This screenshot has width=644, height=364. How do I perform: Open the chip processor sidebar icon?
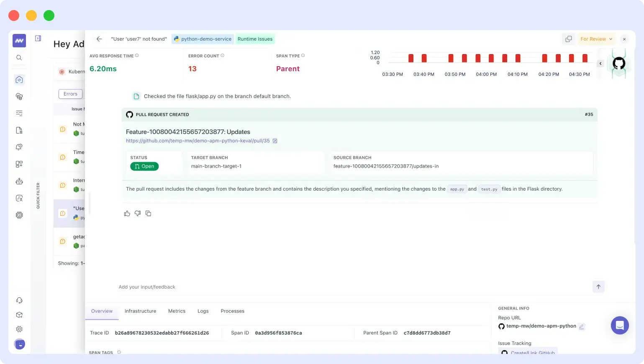click(19, 215)
